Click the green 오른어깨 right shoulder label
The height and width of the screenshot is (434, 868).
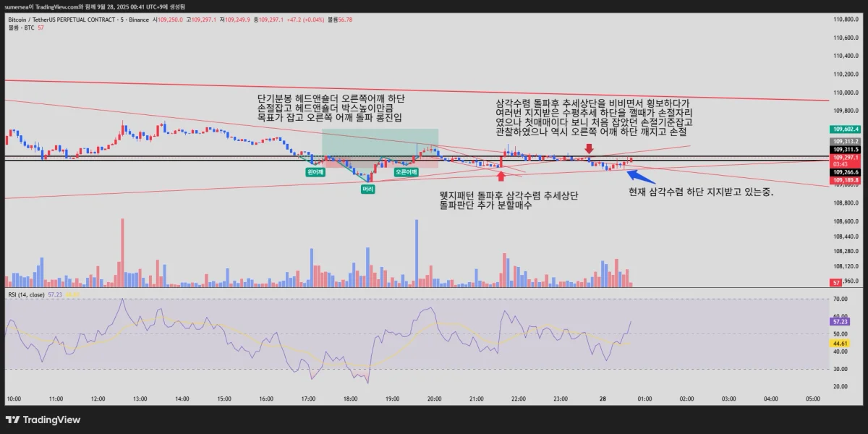tap(406, 172)
